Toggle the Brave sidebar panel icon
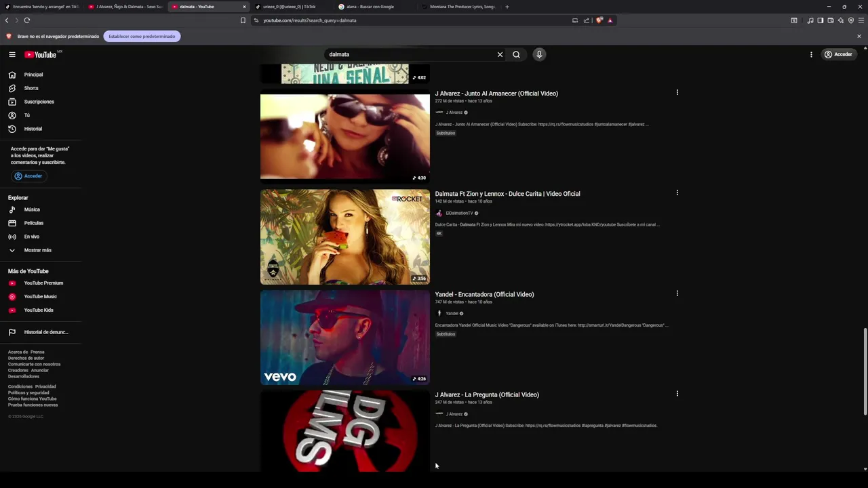The image size is (868, 488). pos(821,20)
